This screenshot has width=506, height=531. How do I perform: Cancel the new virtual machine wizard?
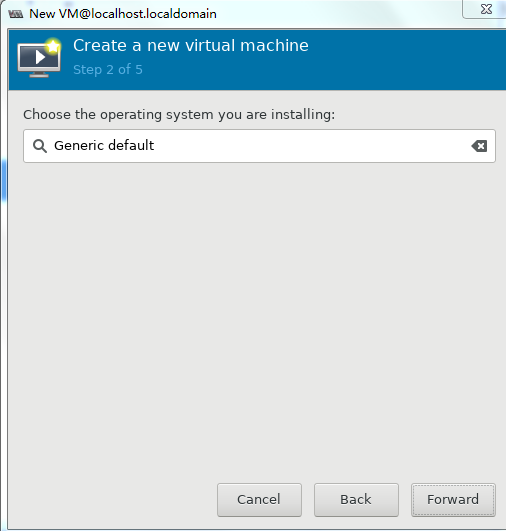pos(259,500)
